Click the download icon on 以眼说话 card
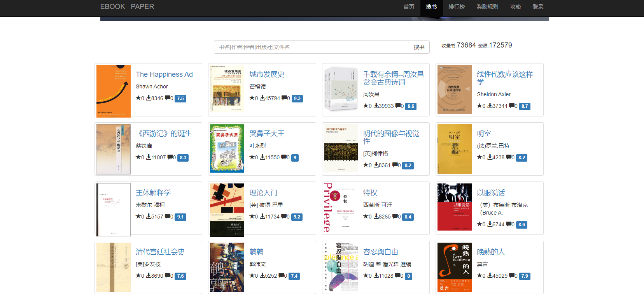 coord(490,224)
